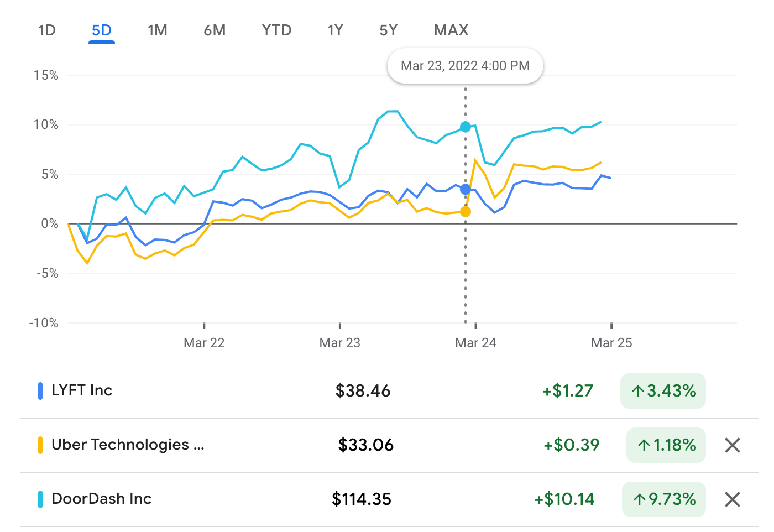Click DoorDash change +$10.14

click(x=564, y=499)
